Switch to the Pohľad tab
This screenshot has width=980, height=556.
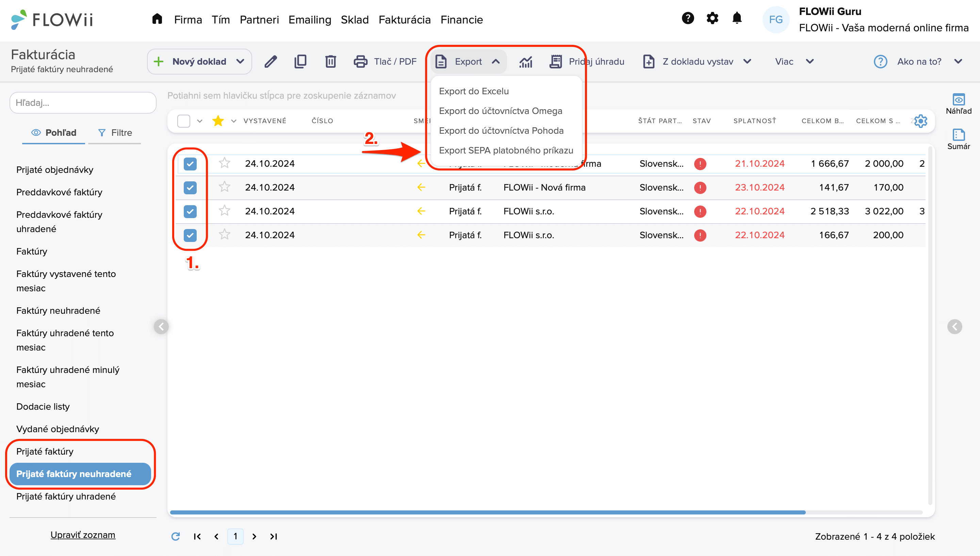pos(53,133)
